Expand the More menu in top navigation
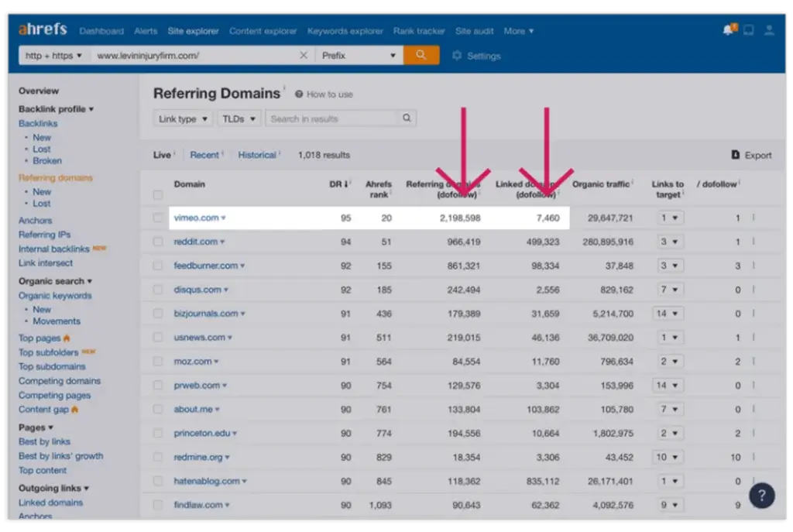 (518, 31)
